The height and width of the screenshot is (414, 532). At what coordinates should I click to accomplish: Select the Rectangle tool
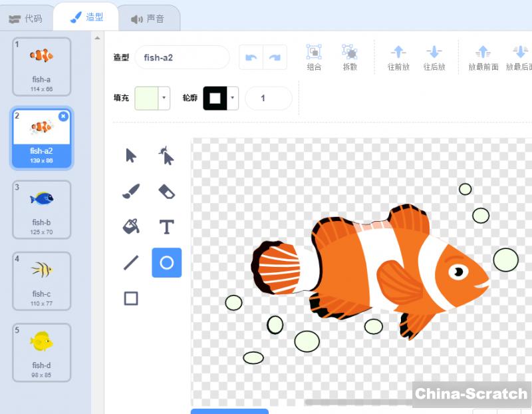tap(131, 298)
